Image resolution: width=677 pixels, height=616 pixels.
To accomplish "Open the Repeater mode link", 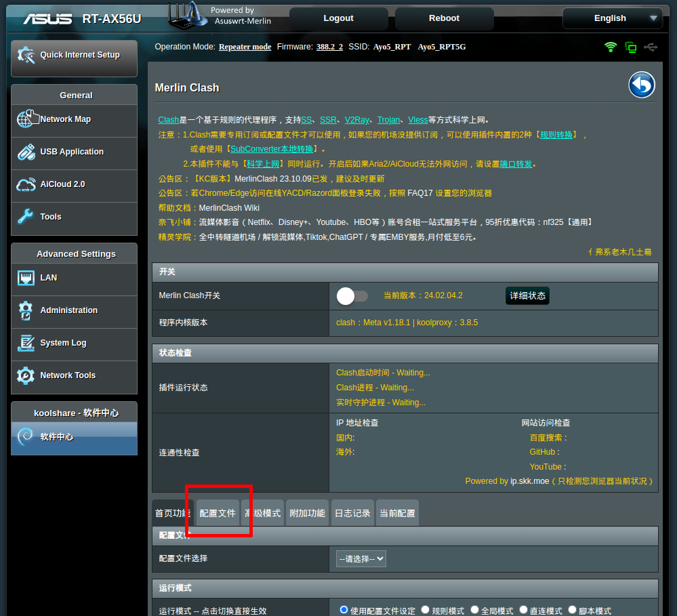I will coord(245,47).
